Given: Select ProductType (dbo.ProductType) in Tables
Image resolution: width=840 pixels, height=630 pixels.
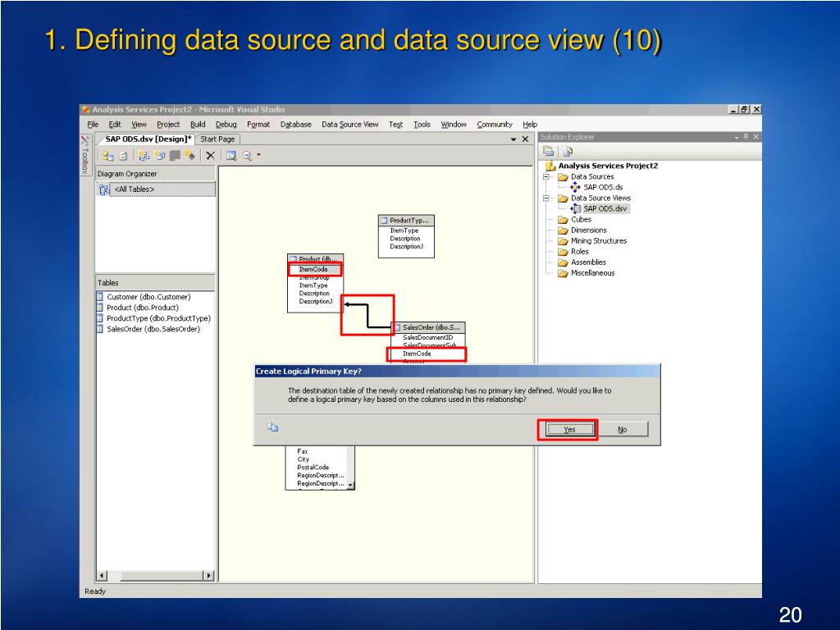Looking at the screenshot, I should [158, 318].
